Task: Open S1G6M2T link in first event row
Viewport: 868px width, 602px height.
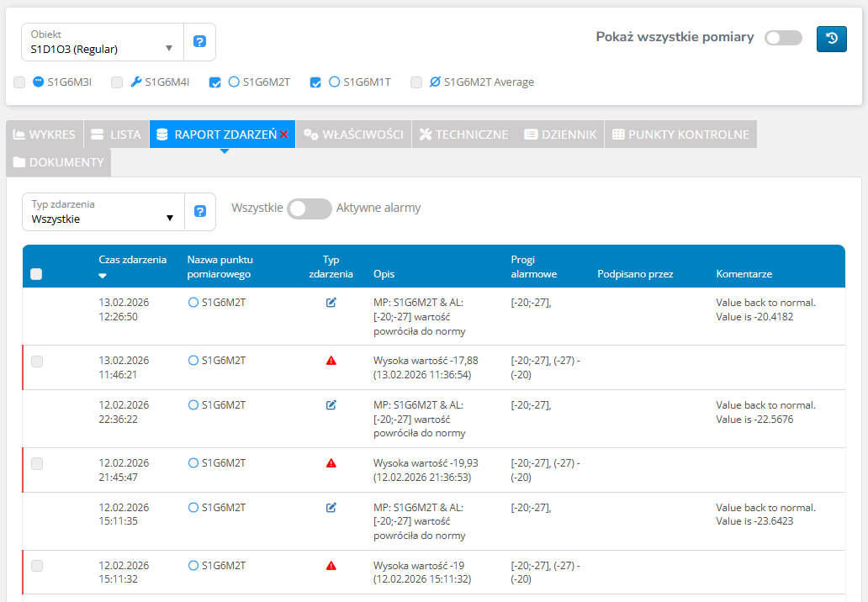Action: [223, 303]
